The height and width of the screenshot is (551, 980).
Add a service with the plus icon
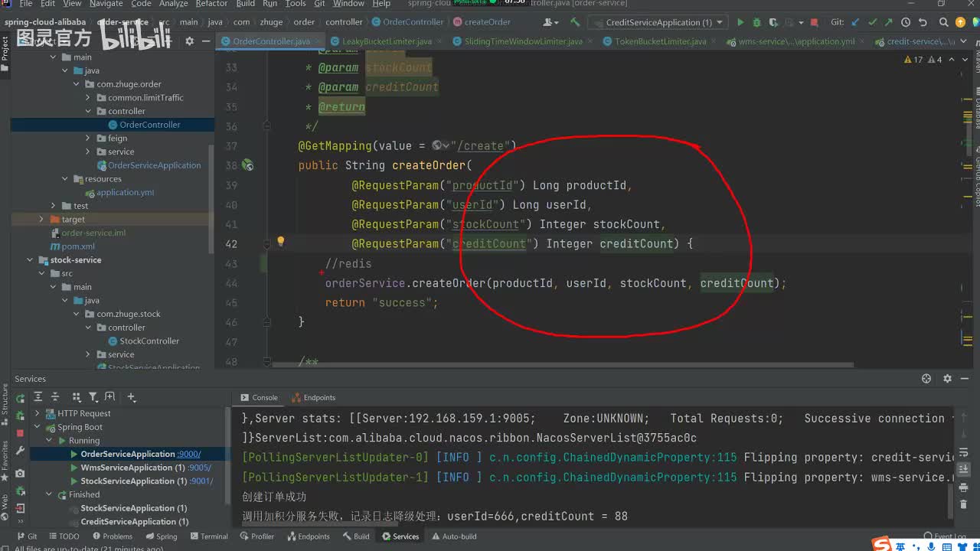coord(131,397)
